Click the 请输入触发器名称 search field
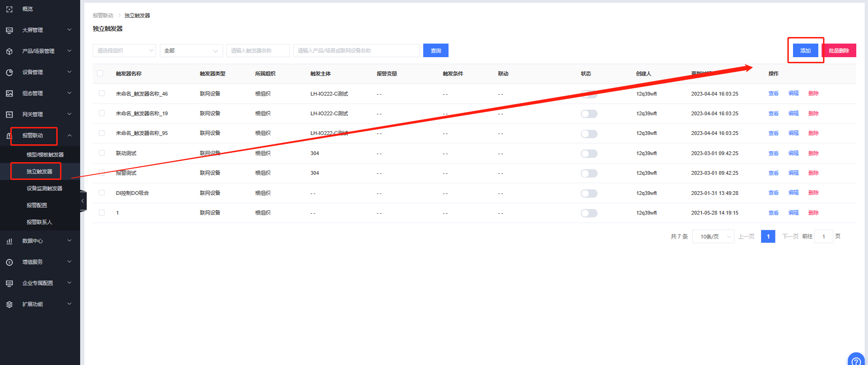This screenshot has width=868, height=365. pos(257,51)
